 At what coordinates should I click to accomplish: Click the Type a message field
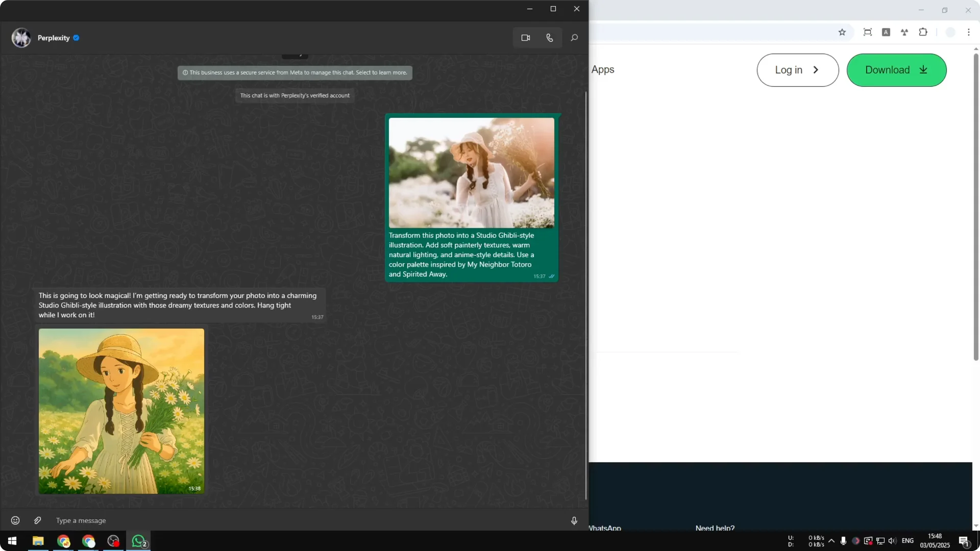pos(306,520)
